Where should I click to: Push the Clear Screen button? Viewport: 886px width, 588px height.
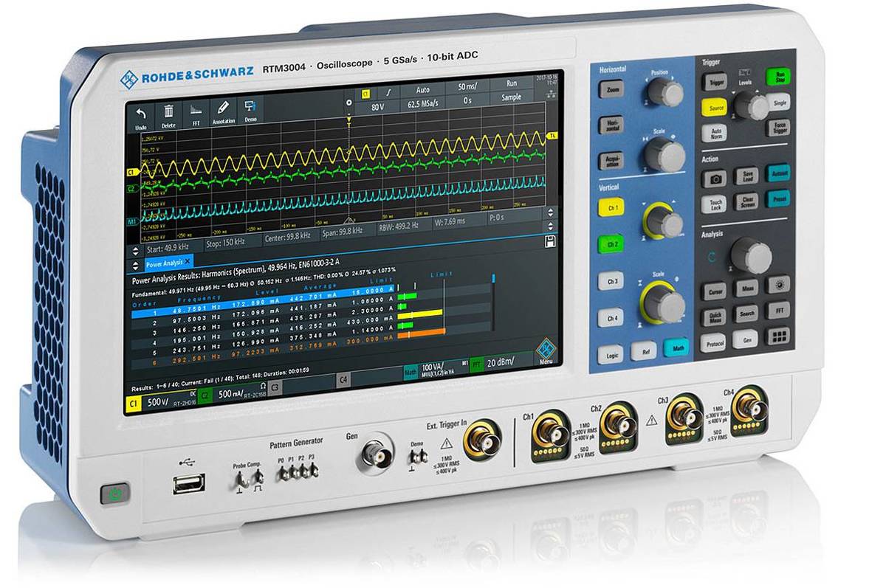(745, 202)
